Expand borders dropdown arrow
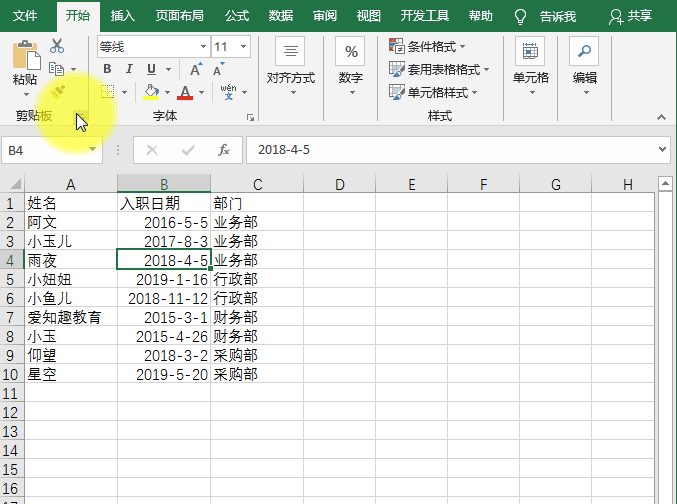The height and width of the screenshot is (504, 677). click(124, 92)
